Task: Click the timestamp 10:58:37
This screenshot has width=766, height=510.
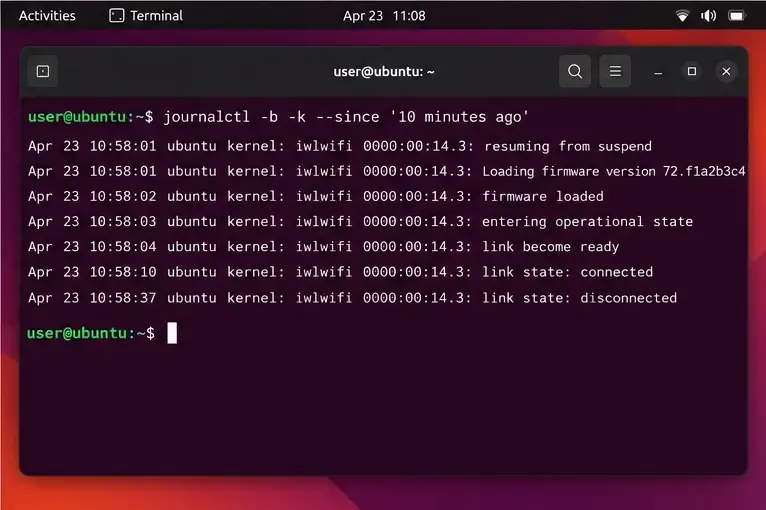Action: [123, 298]
